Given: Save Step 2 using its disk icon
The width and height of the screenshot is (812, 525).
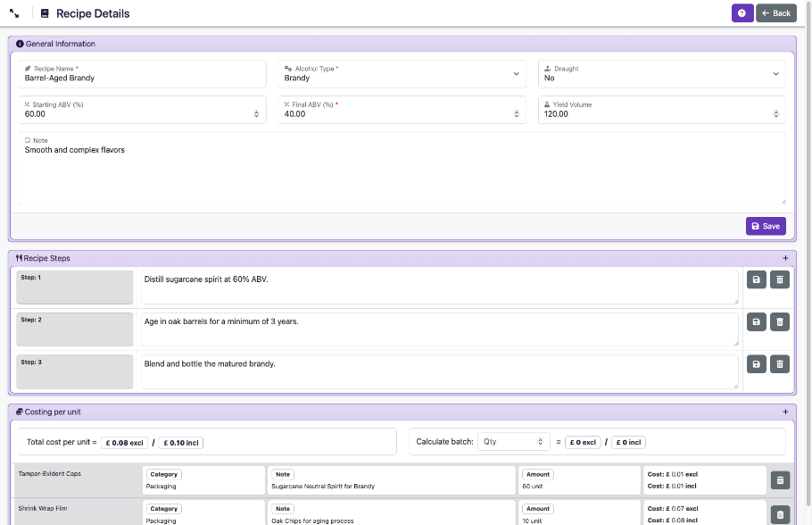Looking at the screenshot, I should click(x=757, y=321).
